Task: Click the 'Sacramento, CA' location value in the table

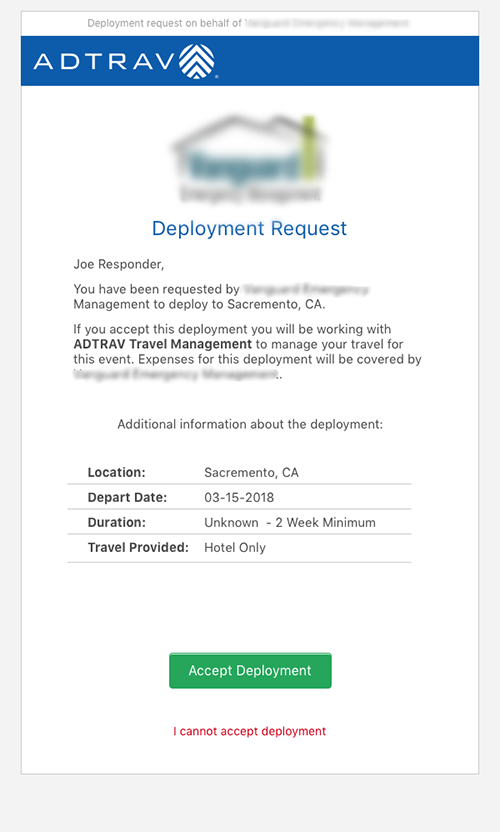Action: point(252,472)
